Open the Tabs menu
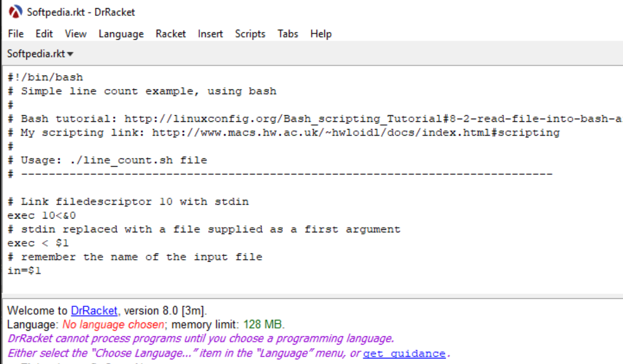 [x=287, y=34]
